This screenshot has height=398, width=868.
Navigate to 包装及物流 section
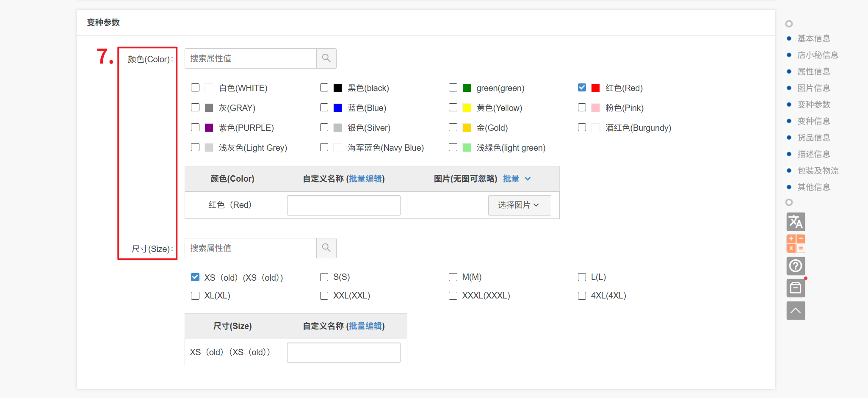click(818, 171)
